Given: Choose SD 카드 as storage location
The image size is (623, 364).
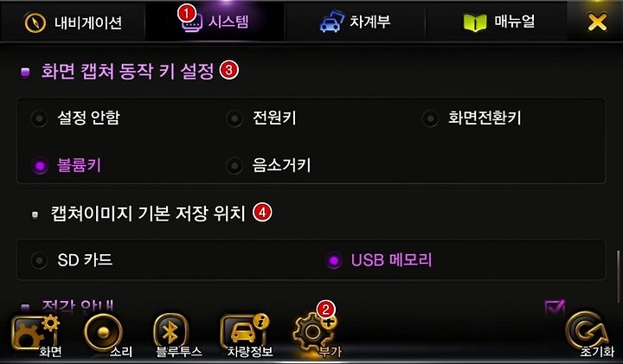Looking at the screenshot, I should pyautogui.click(x=39, y=261).
